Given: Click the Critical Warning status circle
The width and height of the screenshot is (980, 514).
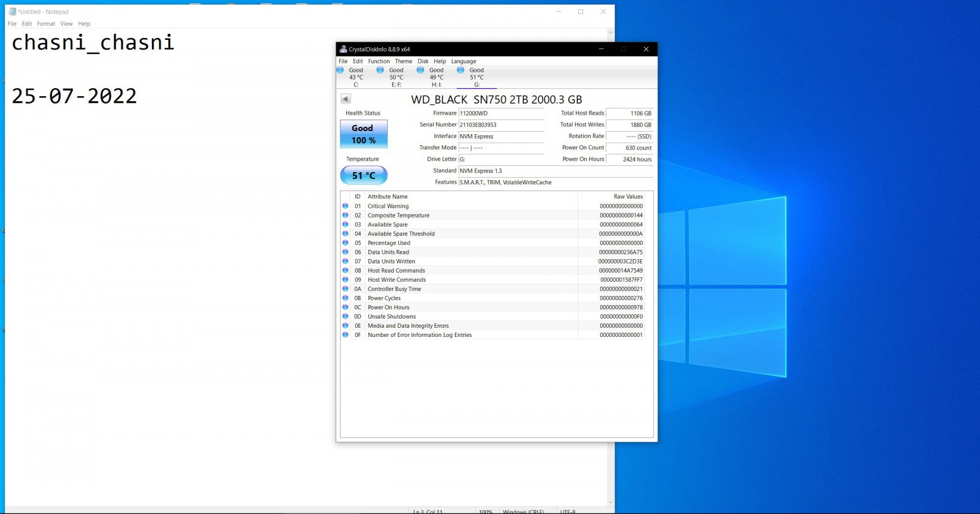Looking at the screenshot, I should [345, 206].
